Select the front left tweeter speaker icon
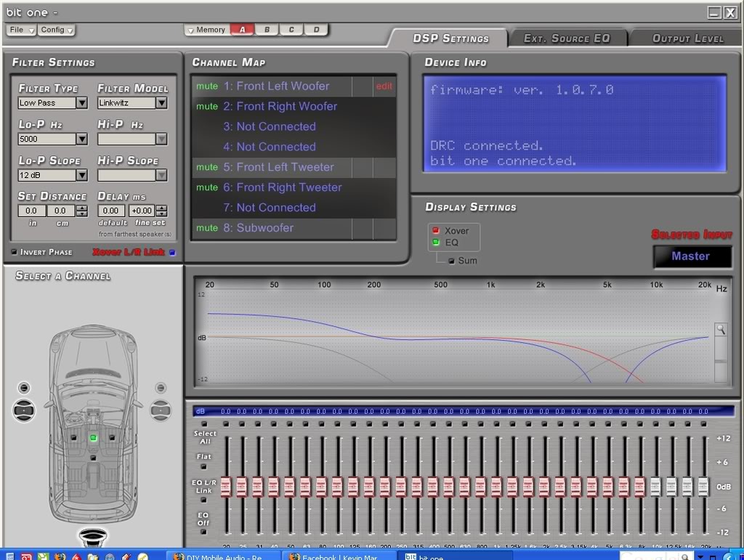The width and height of the screenshot is (744, 560). coord(25,389)
